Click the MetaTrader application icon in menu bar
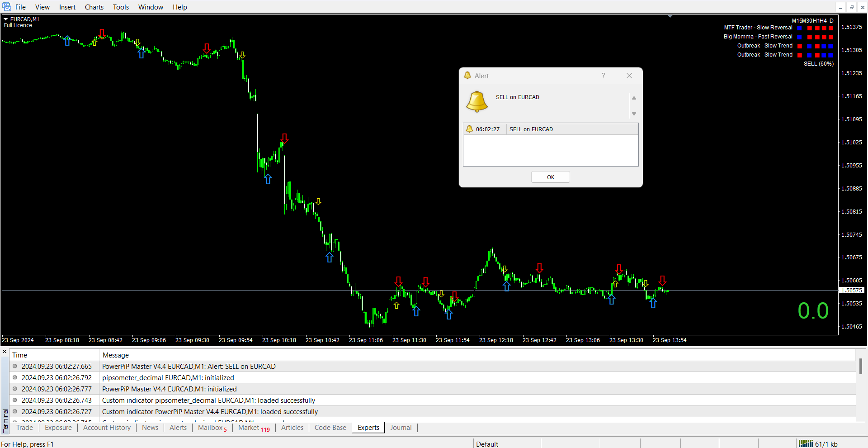Viewport: 868px width, 448px height. pos(7,7)
